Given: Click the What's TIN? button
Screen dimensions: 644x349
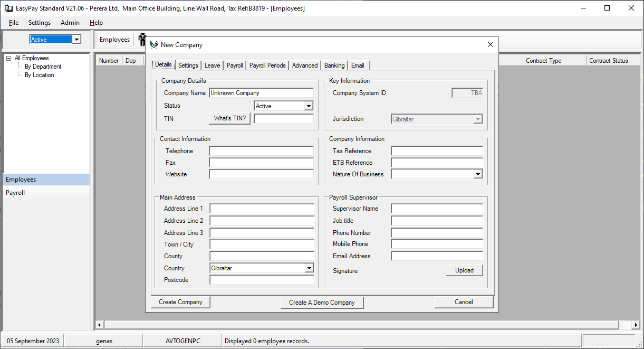Looking at the screenshot, I should point(230,118).
